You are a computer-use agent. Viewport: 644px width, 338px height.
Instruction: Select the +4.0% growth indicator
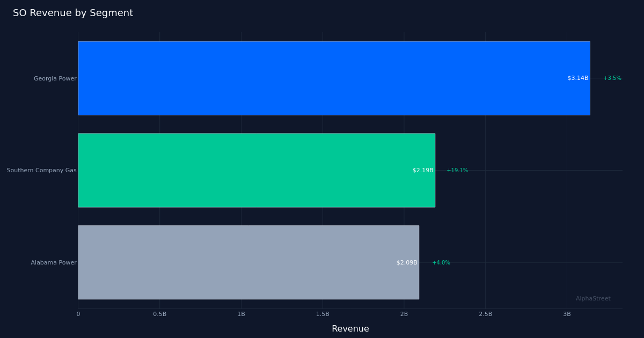[441, 262]
